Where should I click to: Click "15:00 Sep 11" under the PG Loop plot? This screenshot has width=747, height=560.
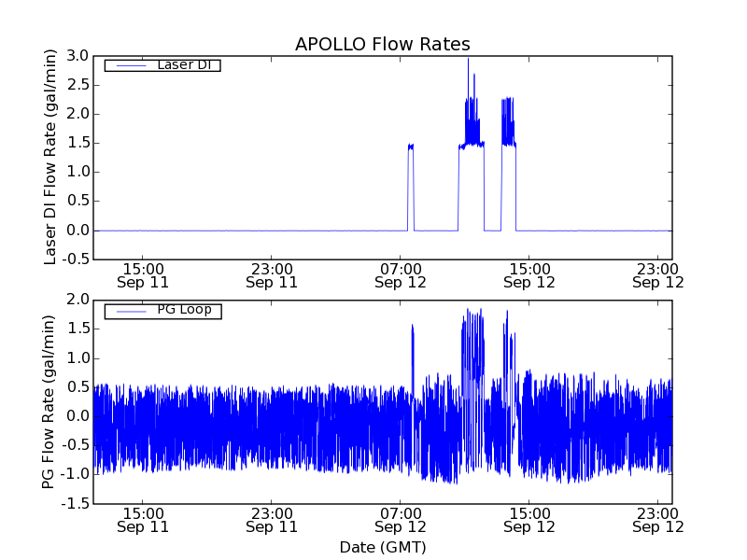[143, 520]
